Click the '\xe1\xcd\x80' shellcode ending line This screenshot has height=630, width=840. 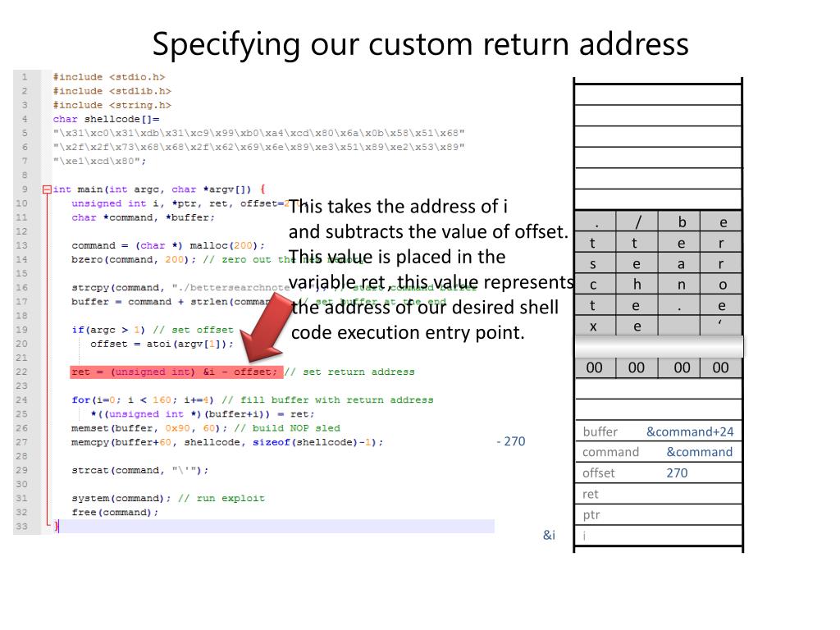(x=99, y=161)
